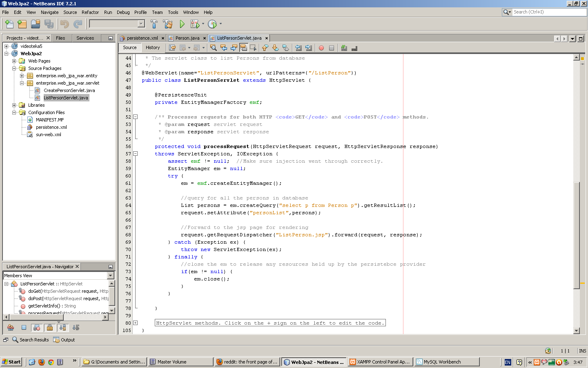Viewport: 588px width, 368px height.
Task: Click the Undo toolbar icon
Action: pos(65,24)
